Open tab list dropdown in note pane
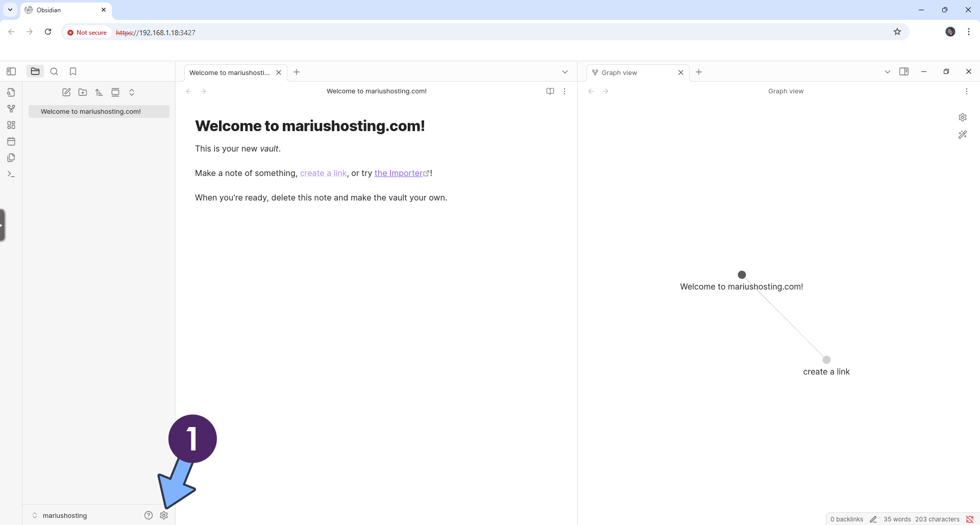 click(565, 72)
